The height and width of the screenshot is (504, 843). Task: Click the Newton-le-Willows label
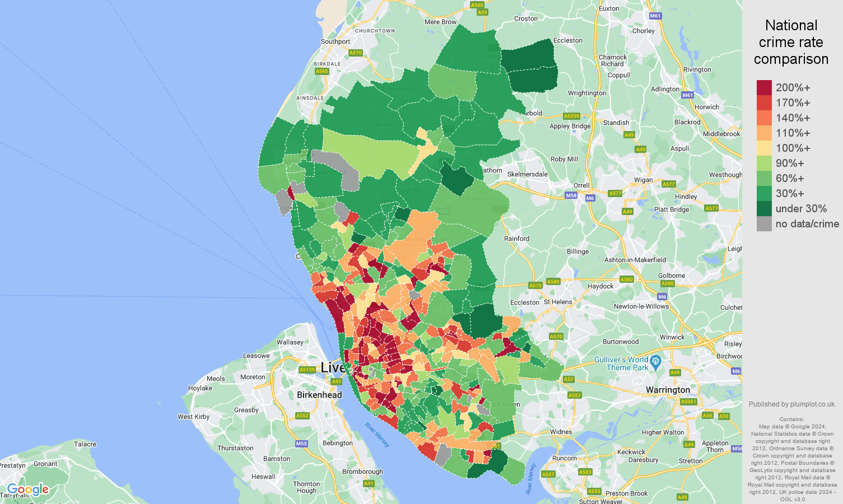pyautogui.click(x=641, y=306)
